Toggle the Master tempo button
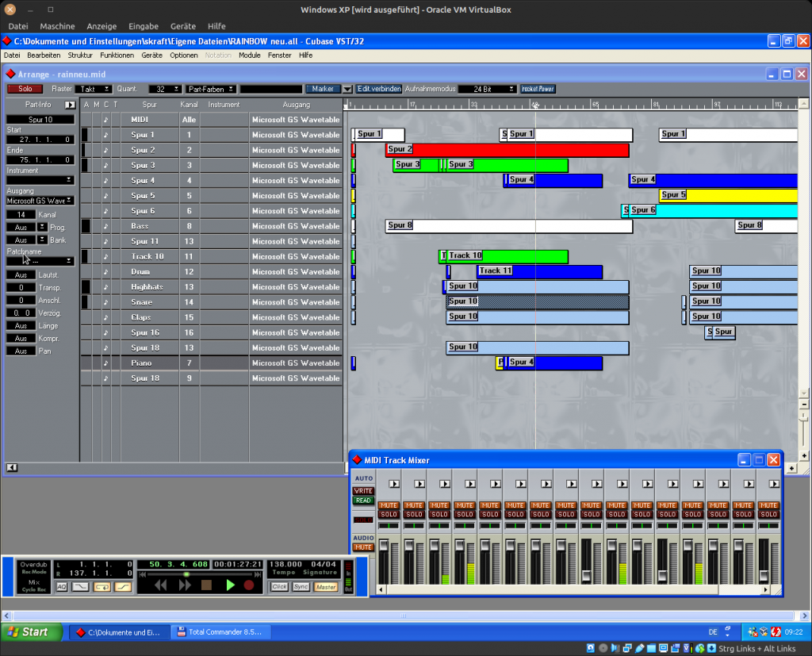This screenshot has height=656, width=812. coord(326,587)
